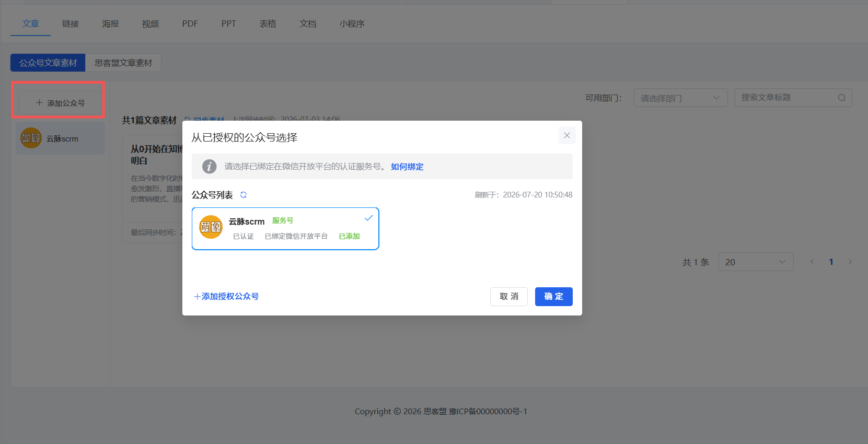Select 思客盟文章素材 segment

[123, 63]
